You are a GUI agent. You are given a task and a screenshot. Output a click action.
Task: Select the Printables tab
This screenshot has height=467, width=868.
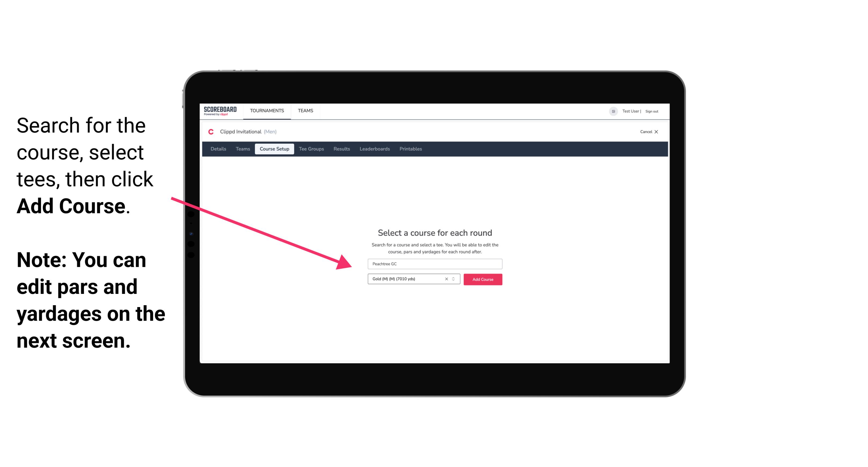pos(410,149)
